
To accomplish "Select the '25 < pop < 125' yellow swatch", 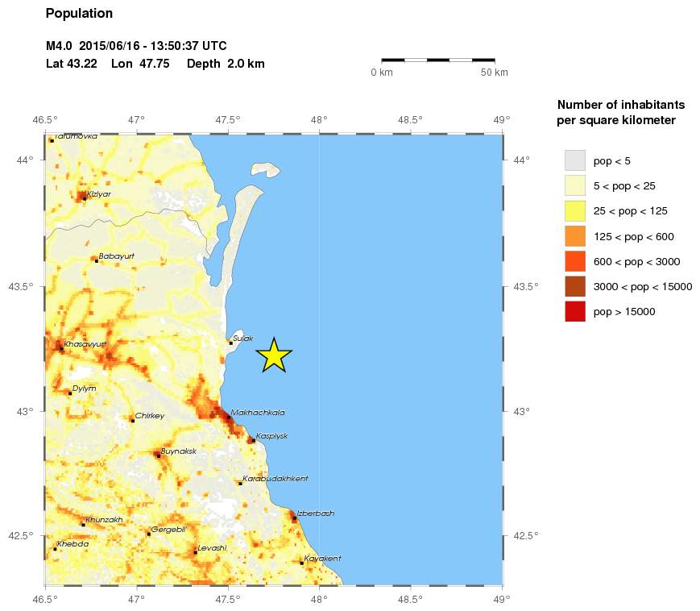I will coord(574,211).
